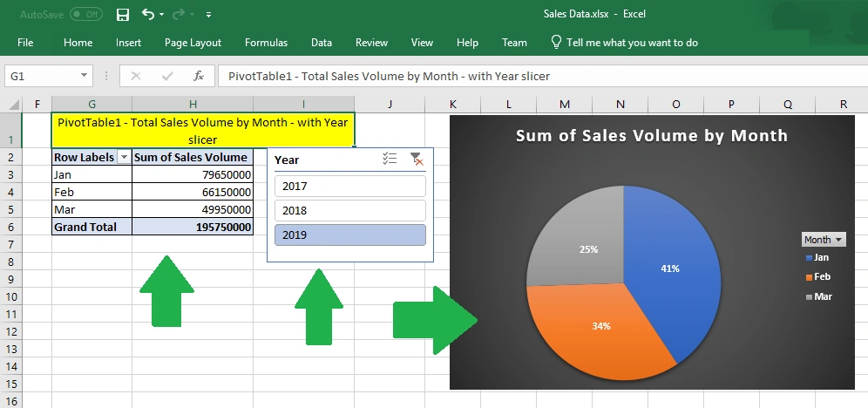Open the View tab

click(422, 43)
